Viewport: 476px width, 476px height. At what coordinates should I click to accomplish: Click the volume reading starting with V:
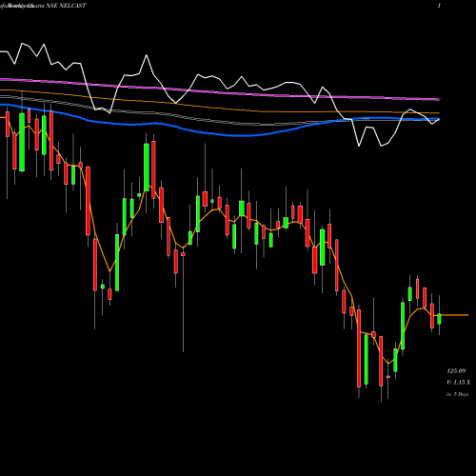coord(458,383)
